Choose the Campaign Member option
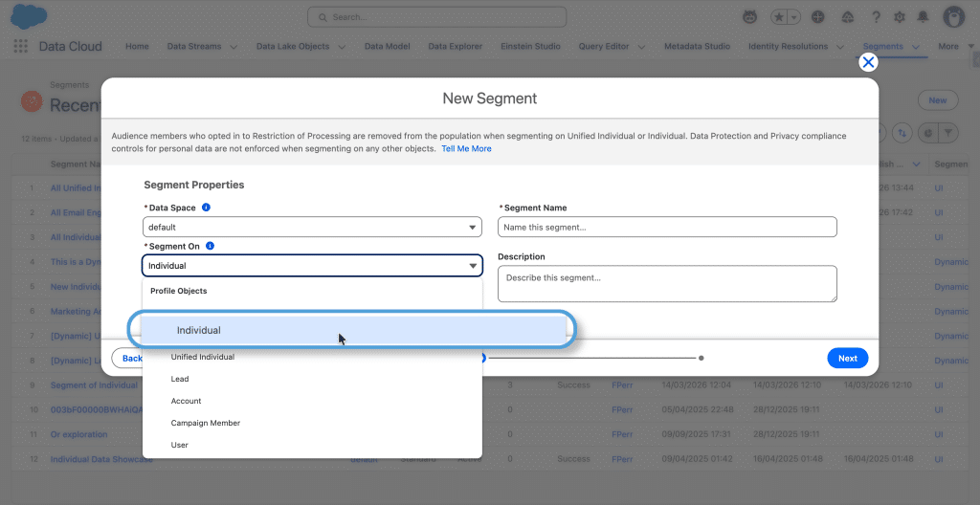The image size is (980, 505). click(x=206, y=423)
